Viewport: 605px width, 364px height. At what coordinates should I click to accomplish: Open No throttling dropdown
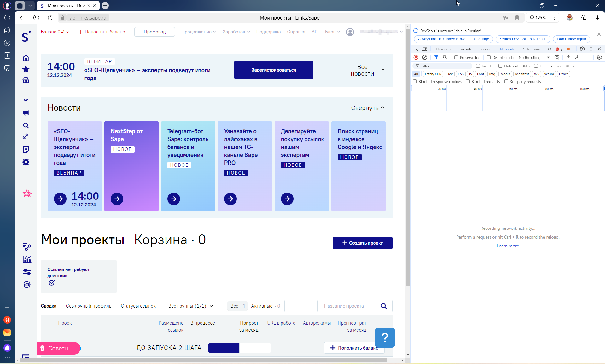tap(534, 57)
